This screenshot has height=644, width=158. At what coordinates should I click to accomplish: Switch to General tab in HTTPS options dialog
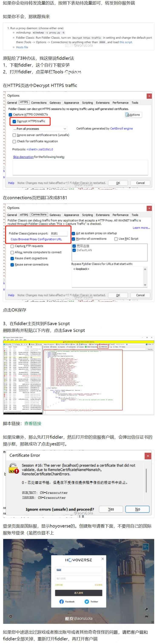point(12,103)
